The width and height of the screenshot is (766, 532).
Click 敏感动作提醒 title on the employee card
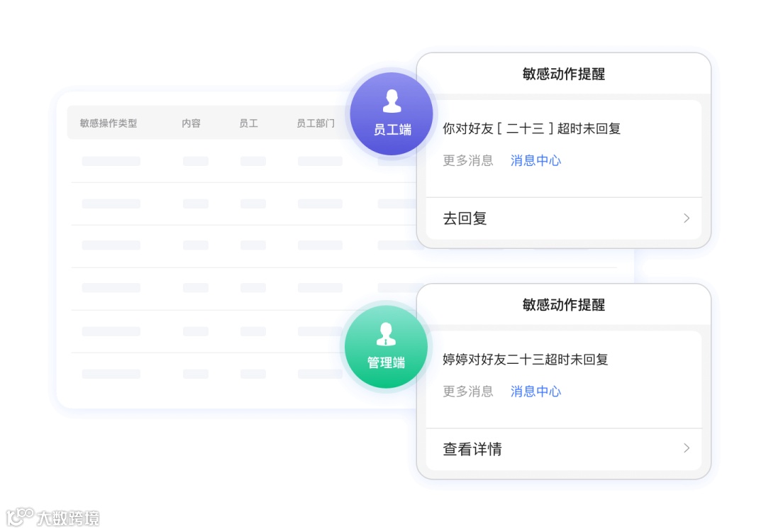point(564,74)
